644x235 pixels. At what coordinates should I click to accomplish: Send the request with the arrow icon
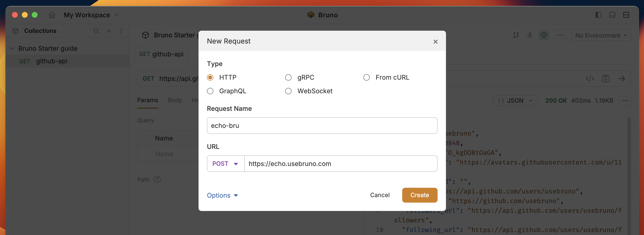tap(622, 79)
